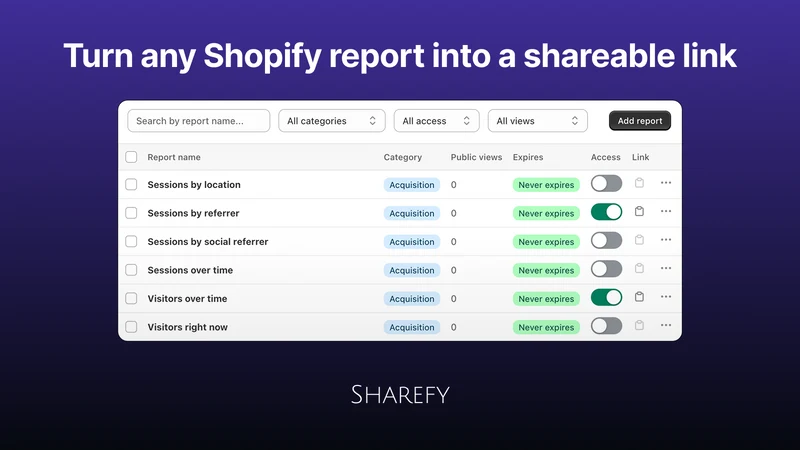Check the Sessions by location row checkbox
This screenshot has width=800, height=450.
131,185
